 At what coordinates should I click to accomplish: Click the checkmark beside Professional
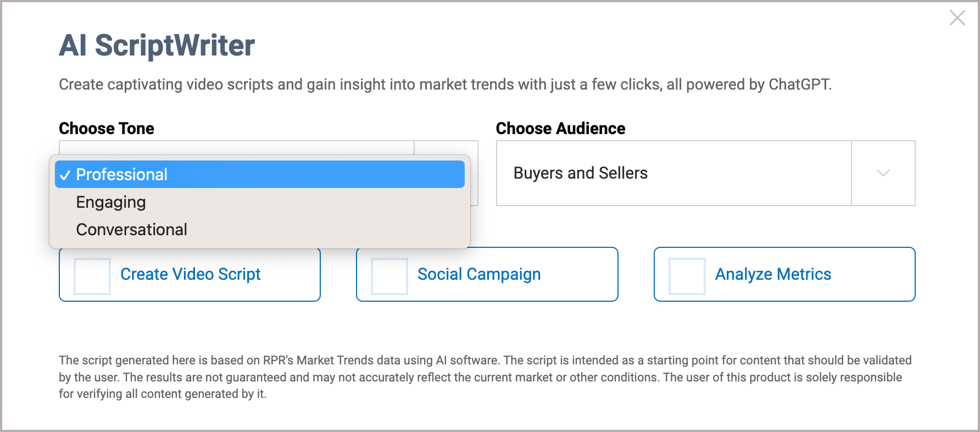click(65, 175)
